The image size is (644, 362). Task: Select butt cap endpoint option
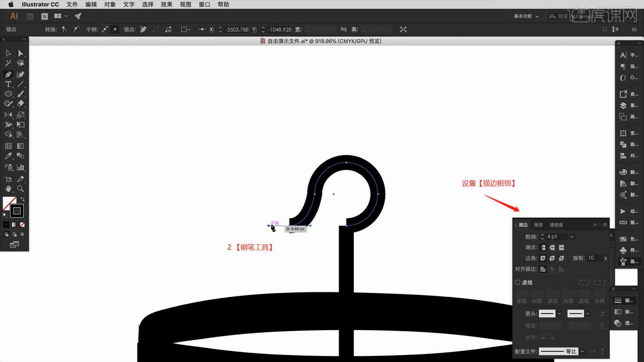pos(543,247)
